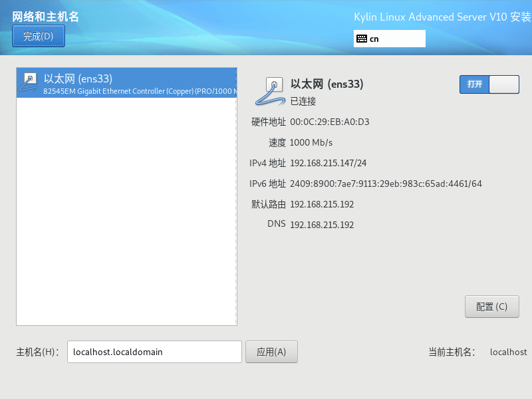Select the cn keyboard layout indicator
532x399 pixels.
[x=389, y=39]
